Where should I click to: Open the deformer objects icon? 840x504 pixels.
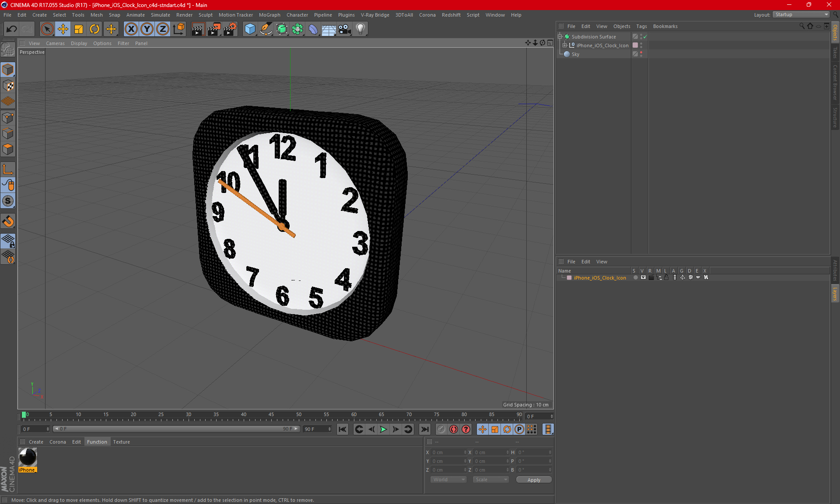tap(313, 29)
